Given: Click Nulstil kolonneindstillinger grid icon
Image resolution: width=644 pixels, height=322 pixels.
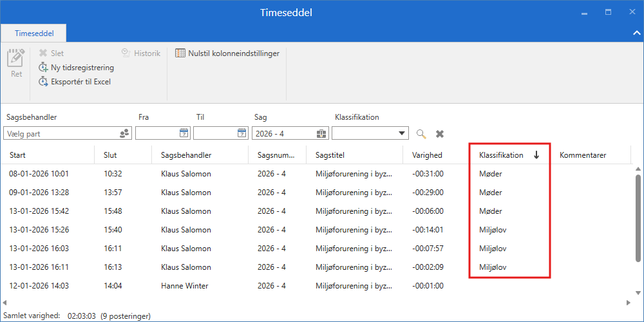Looking at the screenshot, I should 180,53.
